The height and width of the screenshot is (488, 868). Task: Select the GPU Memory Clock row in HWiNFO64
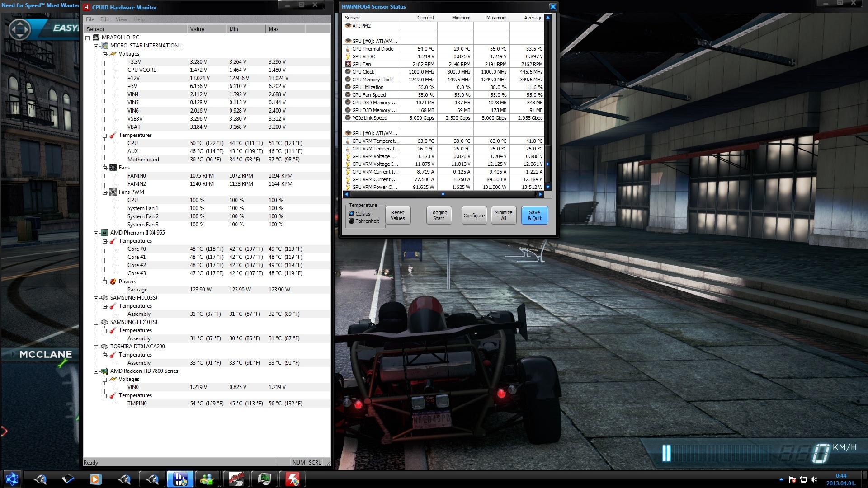click(x=444, y=80)
